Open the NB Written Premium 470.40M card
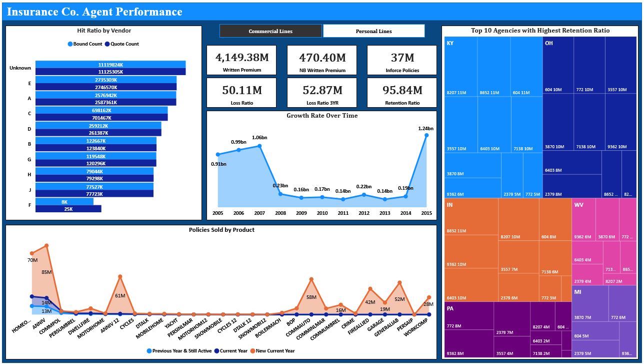Screen dimensions: 644x364 point(322,60)
